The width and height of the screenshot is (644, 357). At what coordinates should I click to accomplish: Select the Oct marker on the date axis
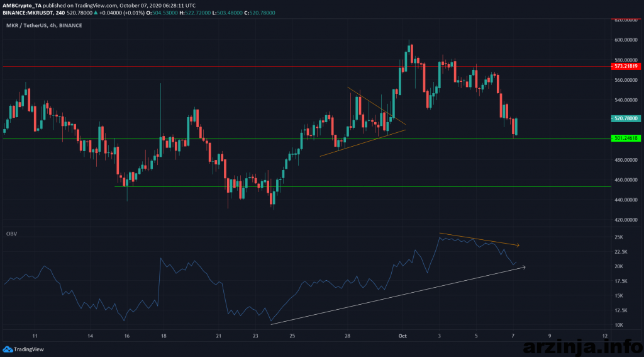coord(402,336)
